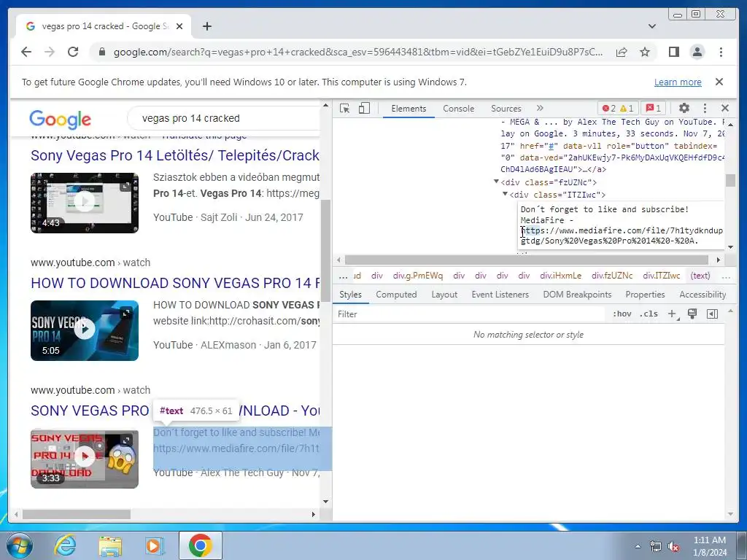Toggle Chrome side panel icon
The image size is (747, 560).
(673, 52)
